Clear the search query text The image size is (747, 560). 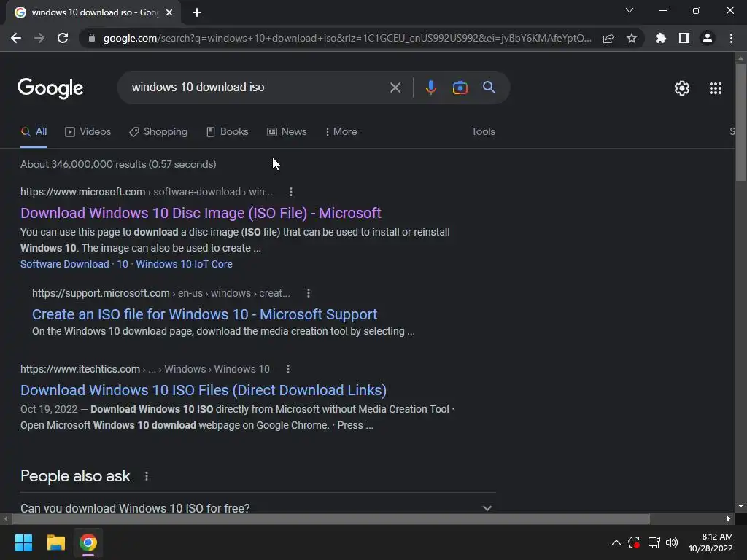pos(395,87)
